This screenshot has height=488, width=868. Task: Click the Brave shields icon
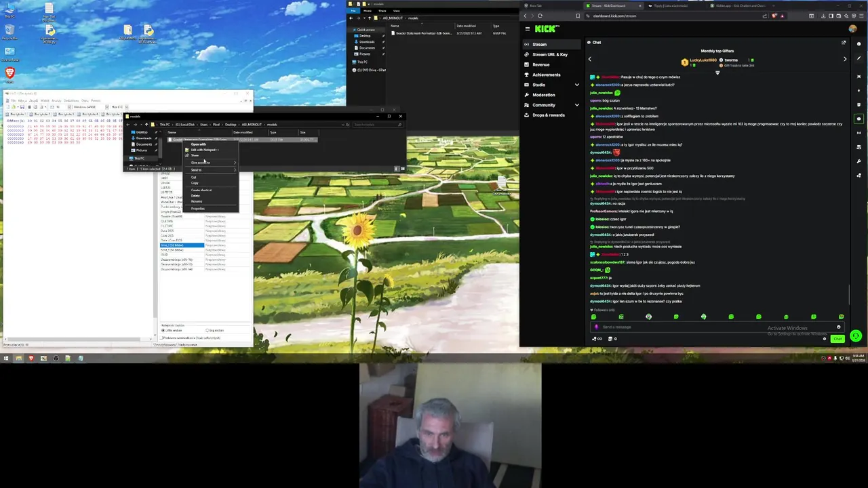tap(774, 16)
